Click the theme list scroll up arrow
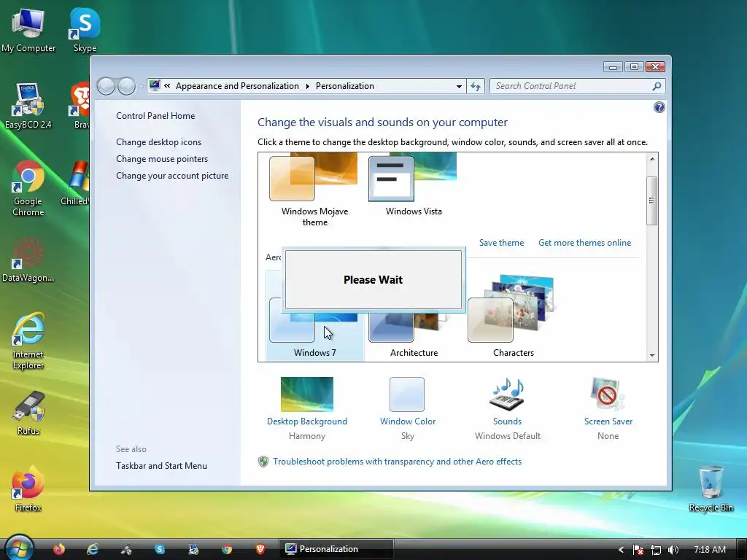Image resolution: width=747 pixels, height=560 pixels. [652, 159]
